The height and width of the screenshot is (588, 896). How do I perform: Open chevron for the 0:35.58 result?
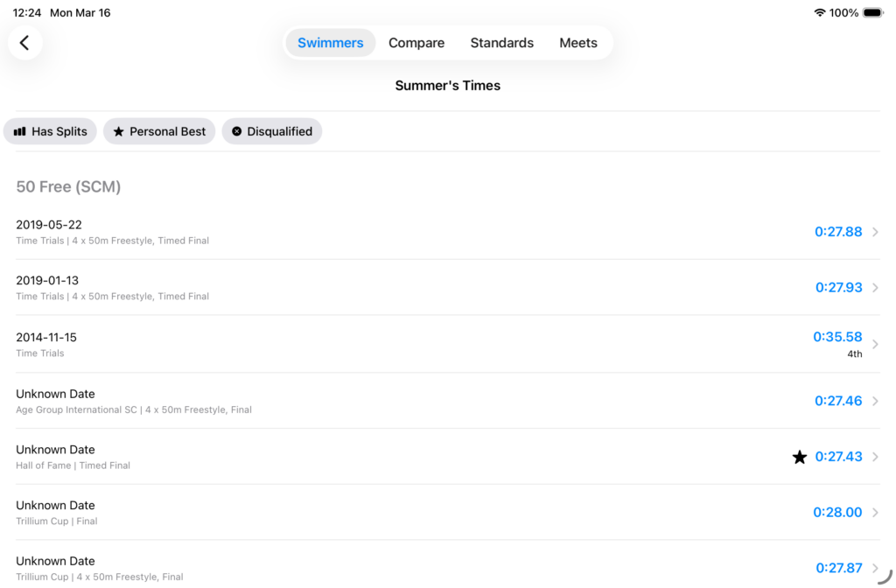(875, 344)
